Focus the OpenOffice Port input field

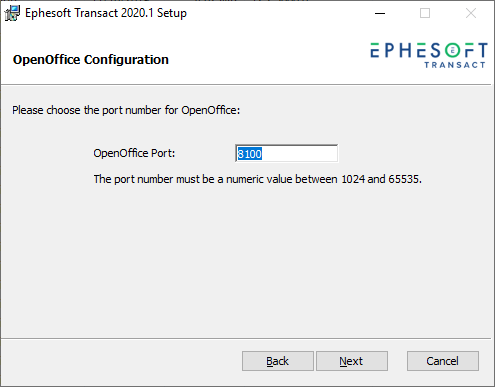(286, 153)
